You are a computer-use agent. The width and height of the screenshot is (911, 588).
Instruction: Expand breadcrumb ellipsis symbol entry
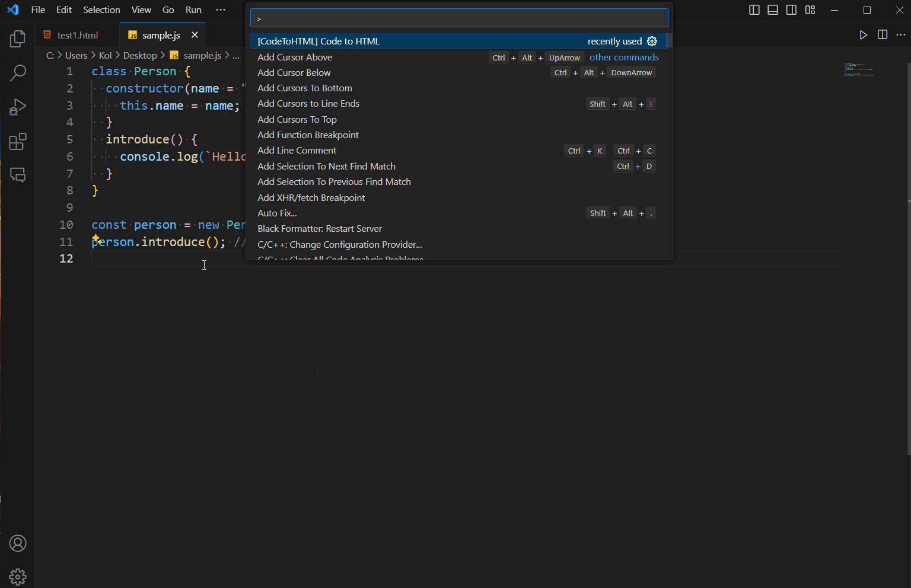[236, 55]
